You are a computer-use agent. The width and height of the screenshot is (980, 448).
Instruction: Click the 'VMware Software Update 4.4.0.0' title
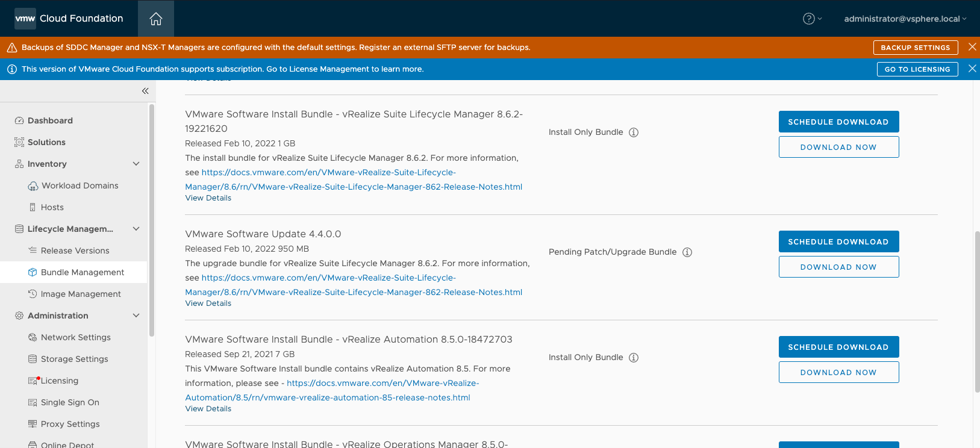click(x=263, y=234)
